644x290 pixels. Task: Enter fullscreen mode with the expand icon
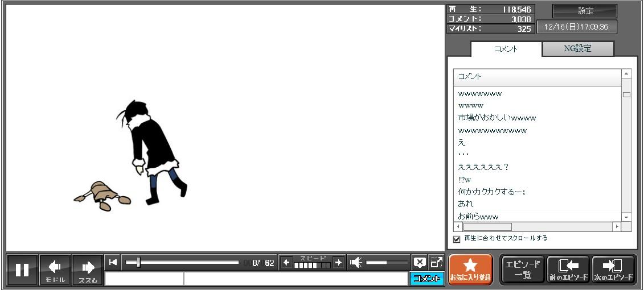click(x=436, y=262)
